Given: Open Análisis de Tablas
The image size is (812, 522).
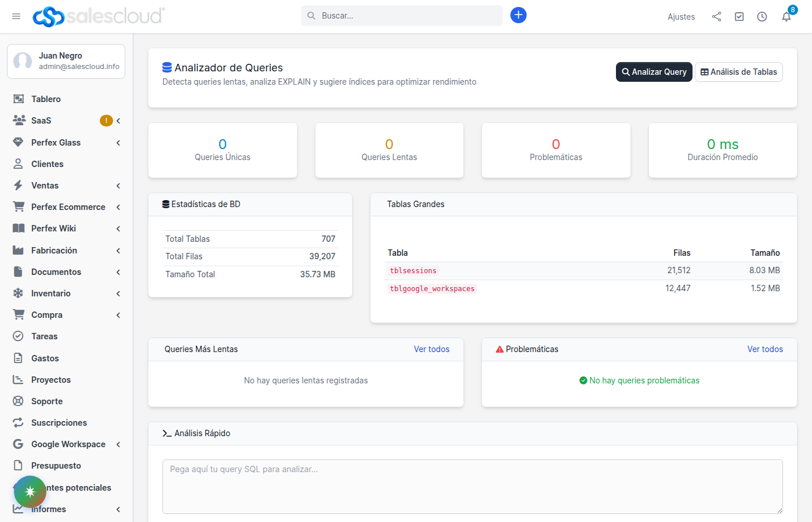Looking at the screenshot, I should coord(738,72).
